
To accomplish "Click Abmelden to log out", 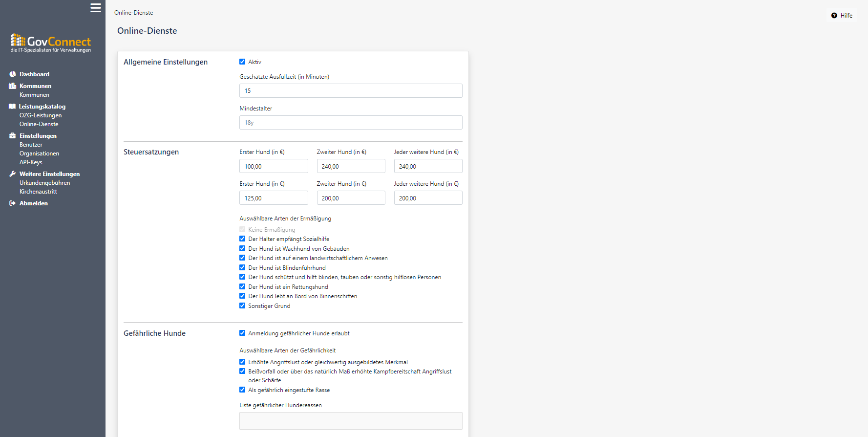I will click(x=34, y=203).
